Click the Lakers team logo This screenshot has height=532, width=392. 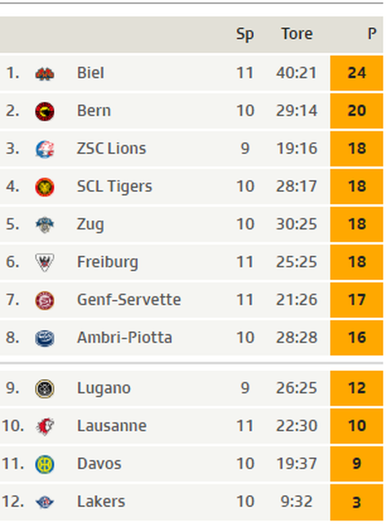pos(45,502)
